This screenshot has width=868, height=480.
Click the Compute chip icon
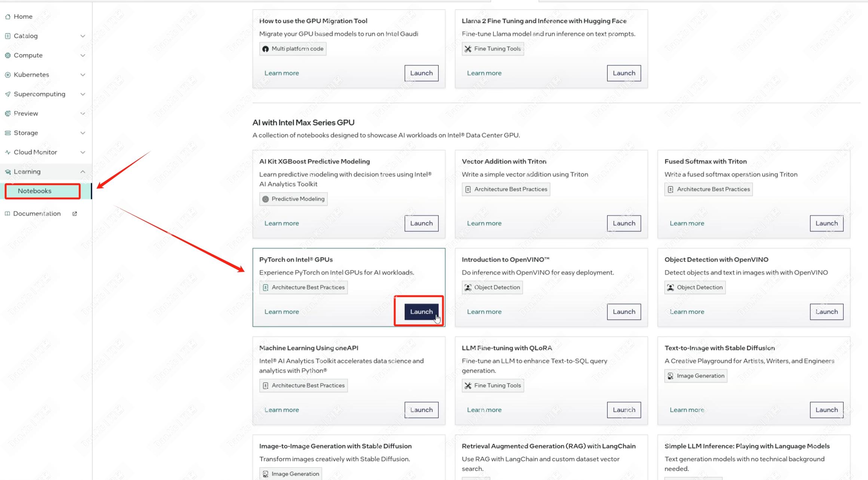coord(7,55)
